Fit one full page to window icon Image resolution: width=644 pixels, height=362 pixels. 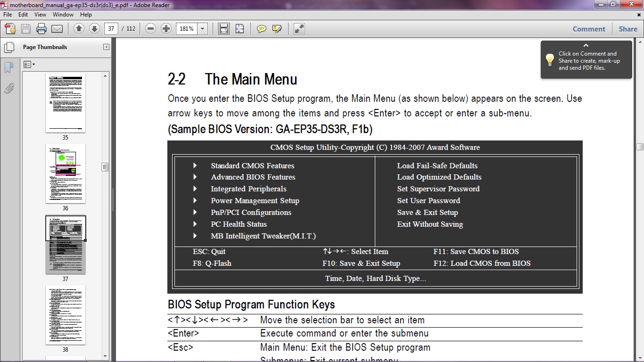239,29
